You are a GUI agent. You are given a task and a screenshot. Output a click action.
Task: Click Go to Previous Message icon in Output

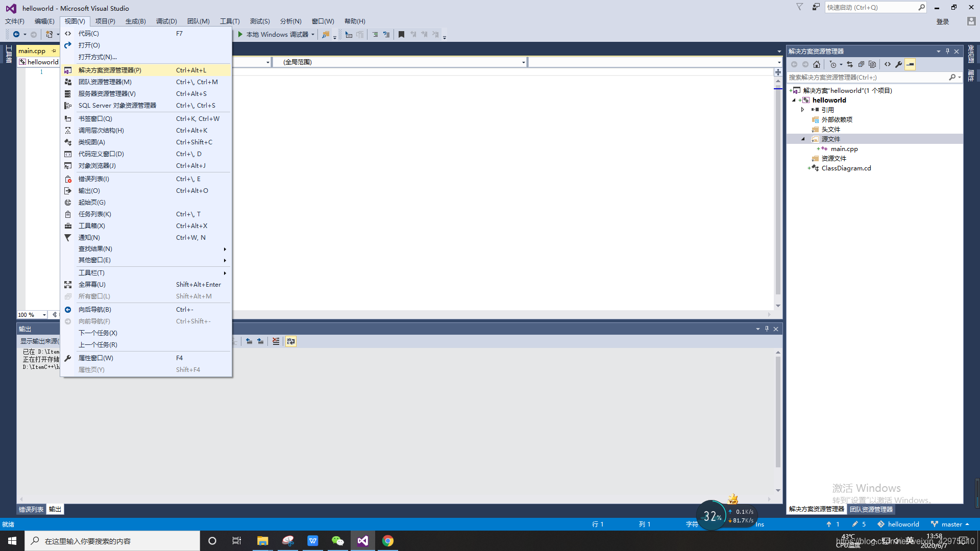point(249,341)
